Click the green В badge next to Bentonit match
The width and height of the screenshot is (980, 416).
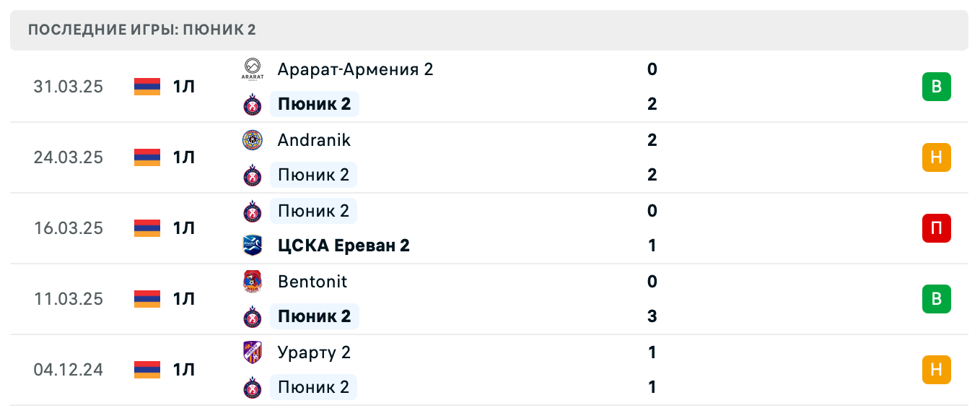[937, 299]
